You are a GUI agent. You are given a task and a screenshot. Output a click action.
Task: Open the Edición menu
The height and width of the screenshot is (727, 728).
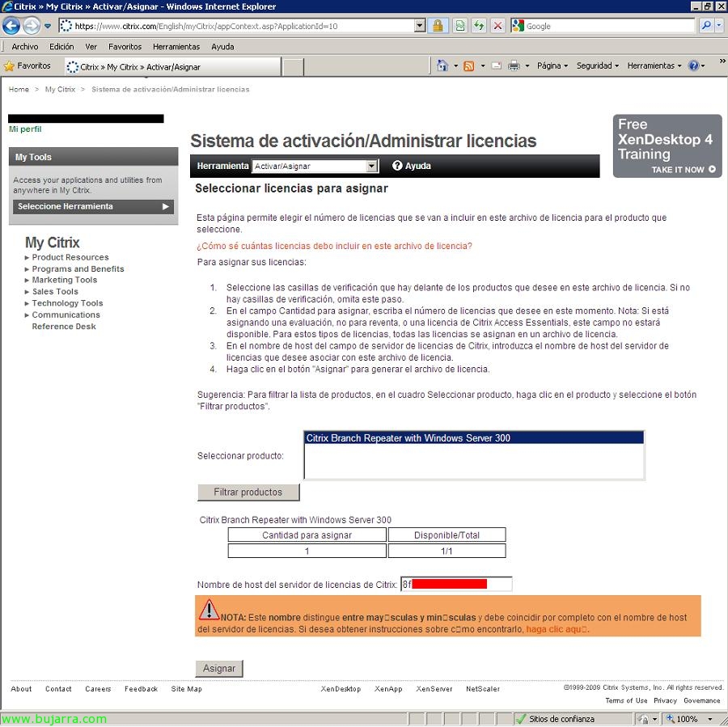[61, 46]
